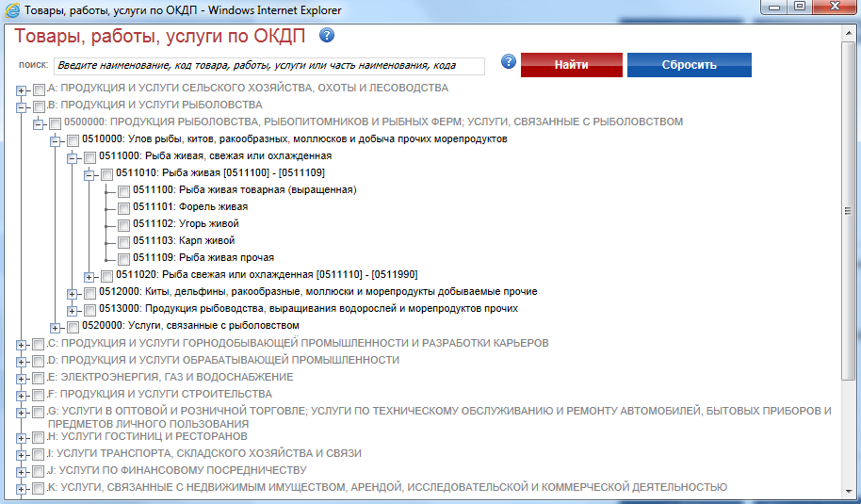Click text '0511102: Угорь живой'
Screen dimensions: 861x504
pos(186,224)
